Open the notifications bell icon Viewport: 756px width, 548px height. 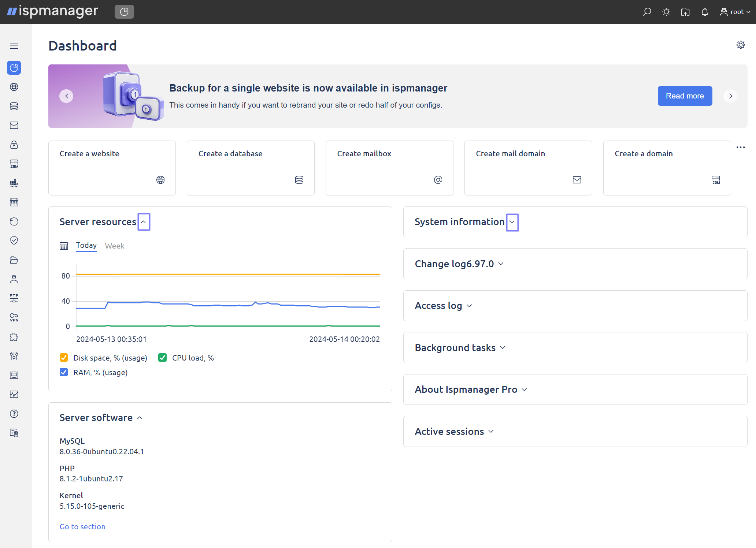[x=705, y=12]
